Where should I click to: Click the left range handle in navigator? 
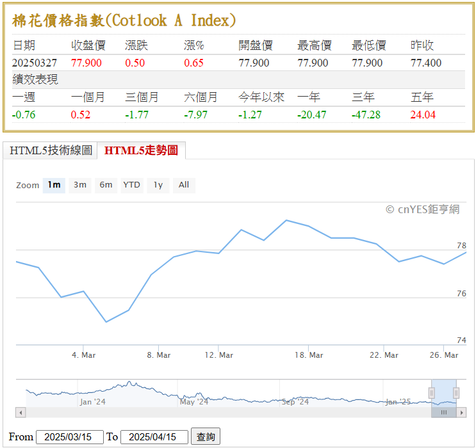pos(431,393)
